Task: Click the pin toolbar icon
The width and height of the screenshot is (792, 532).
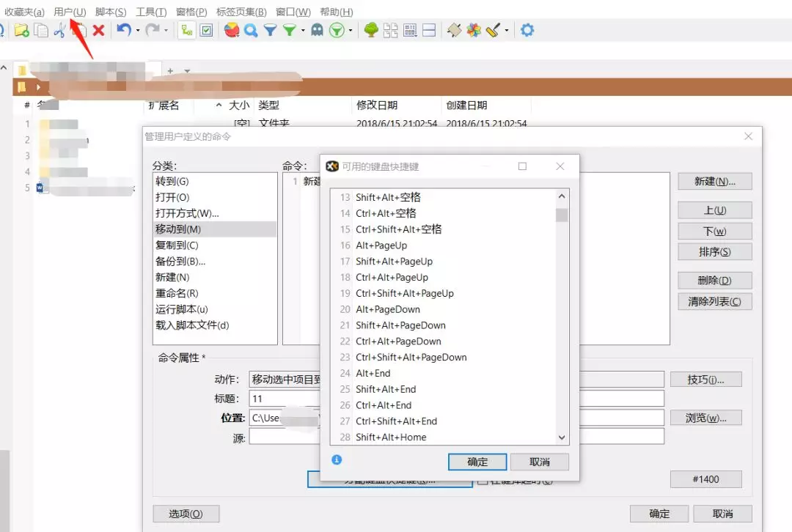Action: point(454,30)
